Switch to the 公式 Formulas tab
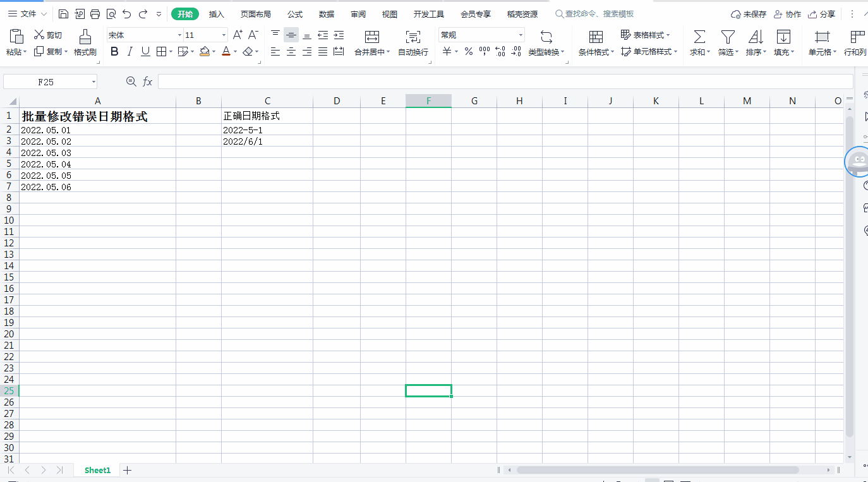The image size is (868, 482). tap(295, 14)
